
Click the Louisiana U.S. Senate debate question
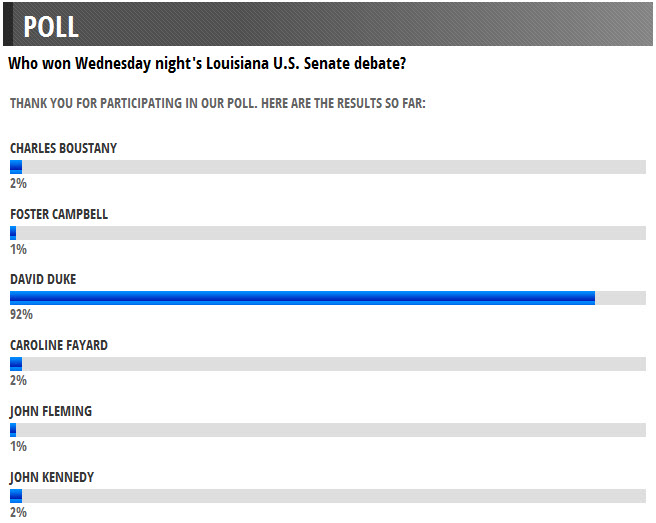point(207,64)
